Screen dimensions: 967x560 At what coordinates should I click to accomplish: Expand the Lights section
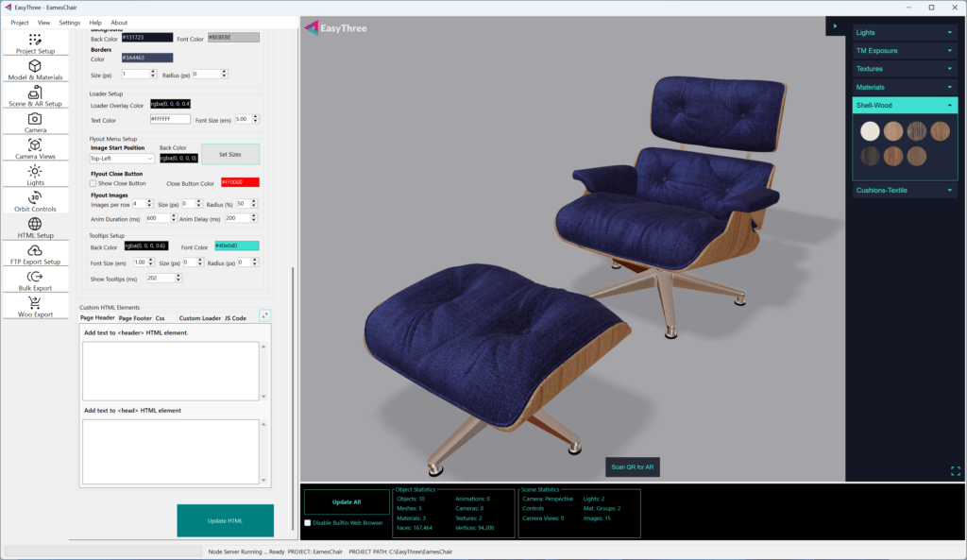pyautogui.click(x=905, y=32)
